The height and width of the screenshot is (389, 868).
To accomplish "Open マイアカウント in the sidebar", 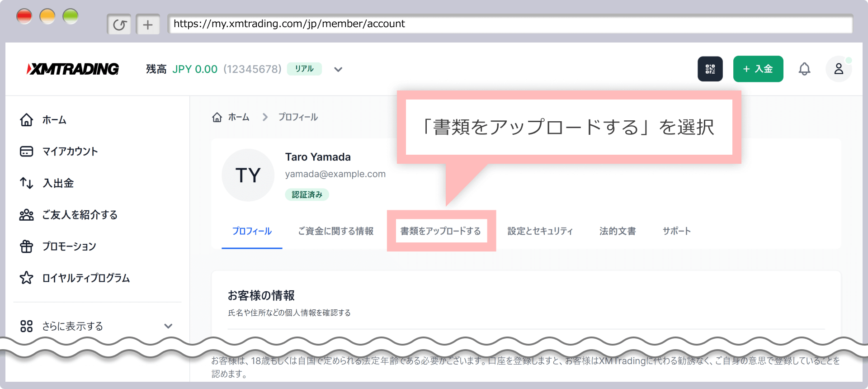I will coord(70,152).
